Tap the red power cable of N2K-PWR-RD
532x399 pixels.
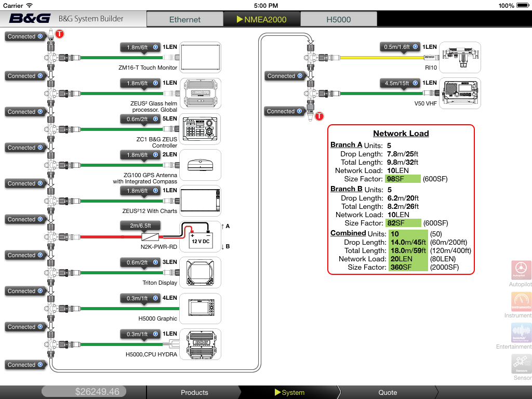[x=111, y=237]
